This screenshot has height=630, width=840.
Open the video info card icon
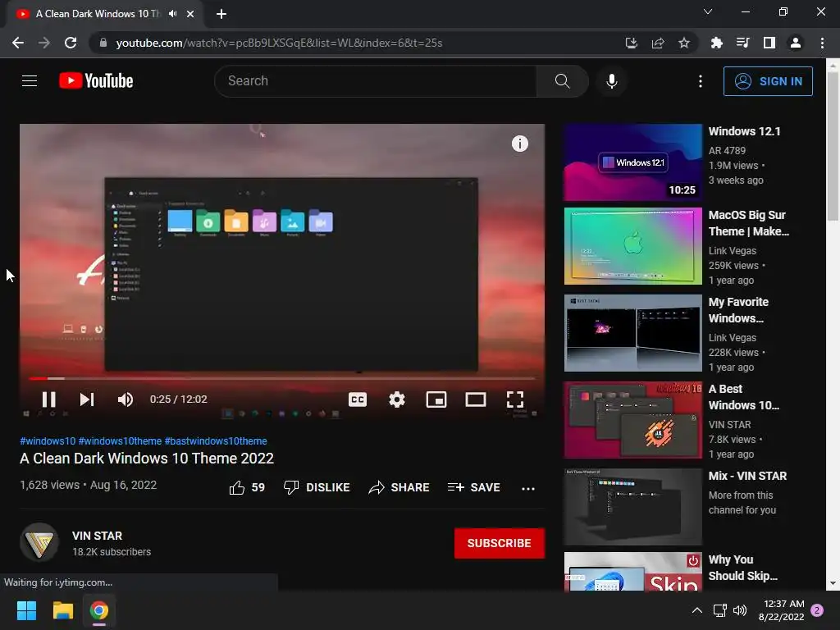(x=519, y=144)
